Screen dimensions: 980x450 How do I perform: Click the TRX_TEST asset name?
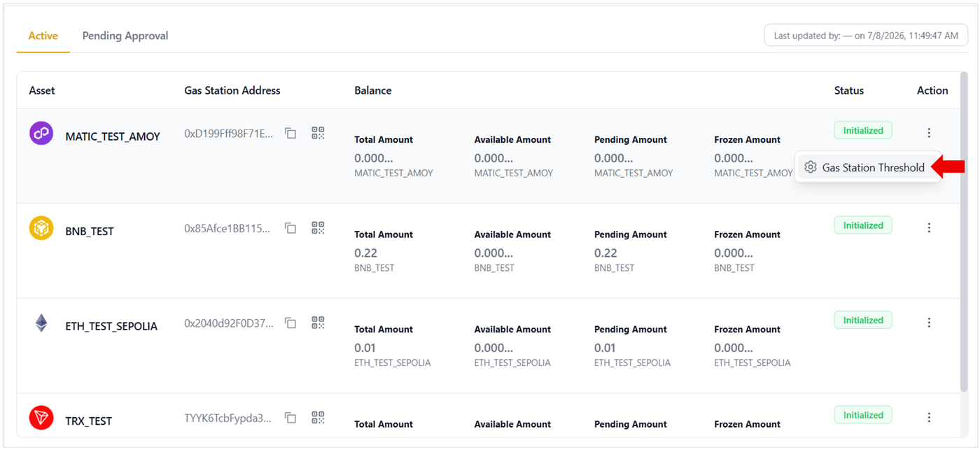tap(89, 421)
